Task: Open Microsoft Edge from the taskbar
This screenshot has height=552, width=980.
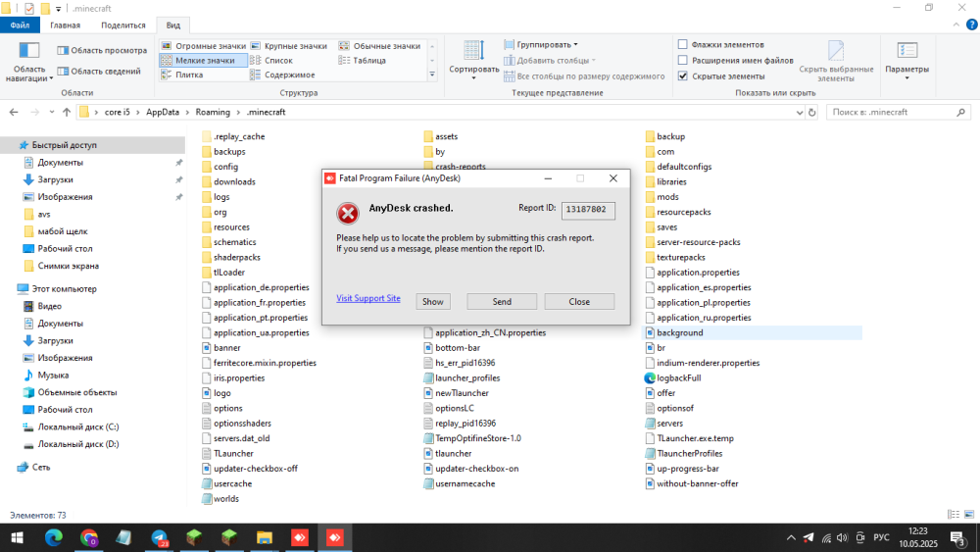Action: 54,537
